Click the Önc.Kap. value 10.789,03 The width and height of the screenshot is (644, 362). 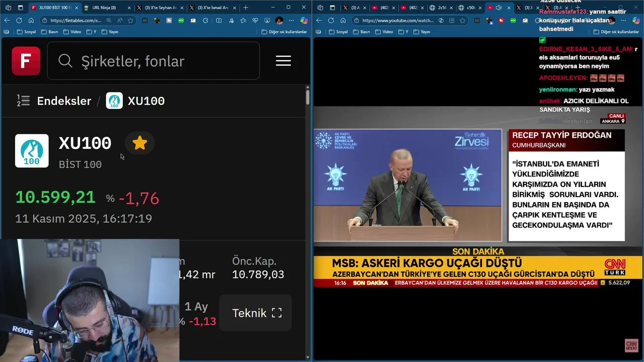click(258, 275)
